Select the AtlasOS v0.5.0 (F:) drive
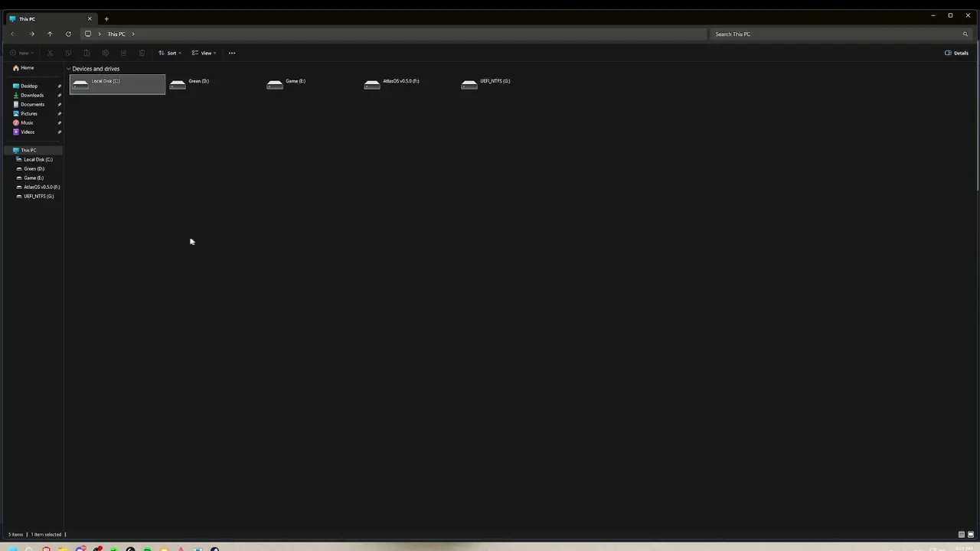This screenshot has height=551, width=980. pyautogui.click(x=409, y=84)
